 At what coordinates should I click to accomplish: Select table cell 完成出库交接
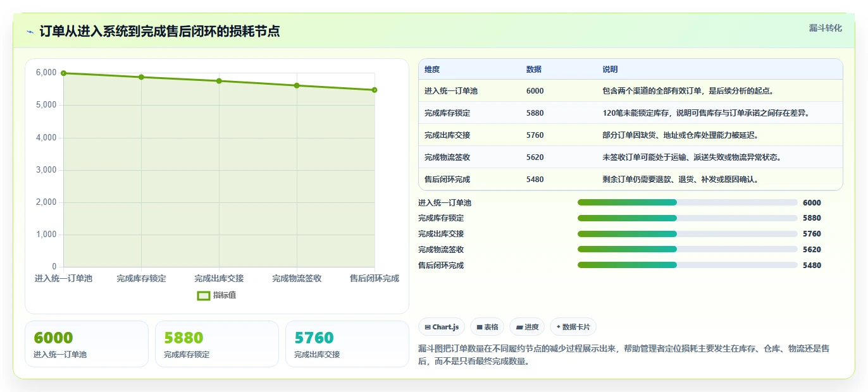point(447,135)
